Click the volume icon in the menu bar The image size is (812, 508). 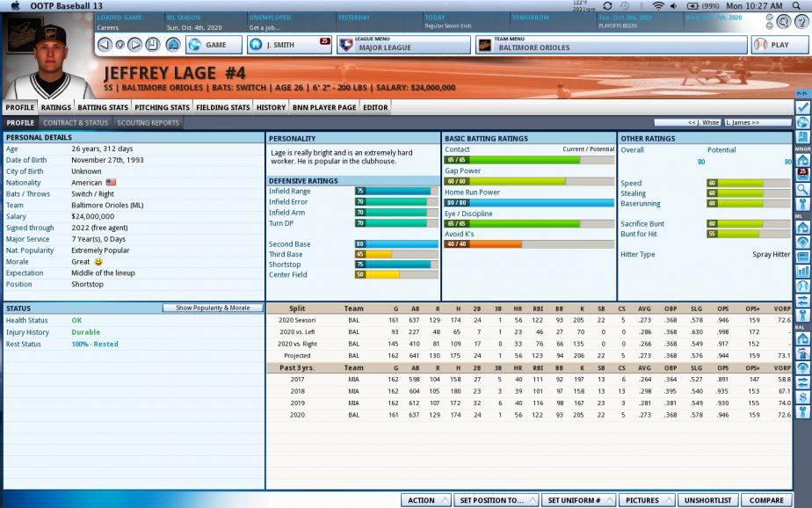click(x=674, y=5)
